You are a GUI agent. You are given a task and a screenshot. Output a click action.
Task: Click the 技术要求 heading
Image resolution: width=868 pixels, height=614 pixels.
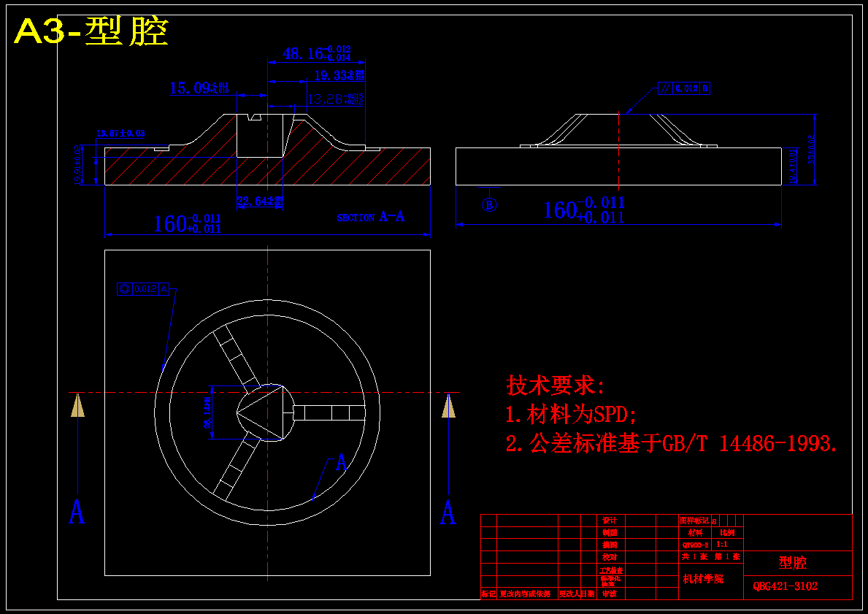[x=556, y=385]
